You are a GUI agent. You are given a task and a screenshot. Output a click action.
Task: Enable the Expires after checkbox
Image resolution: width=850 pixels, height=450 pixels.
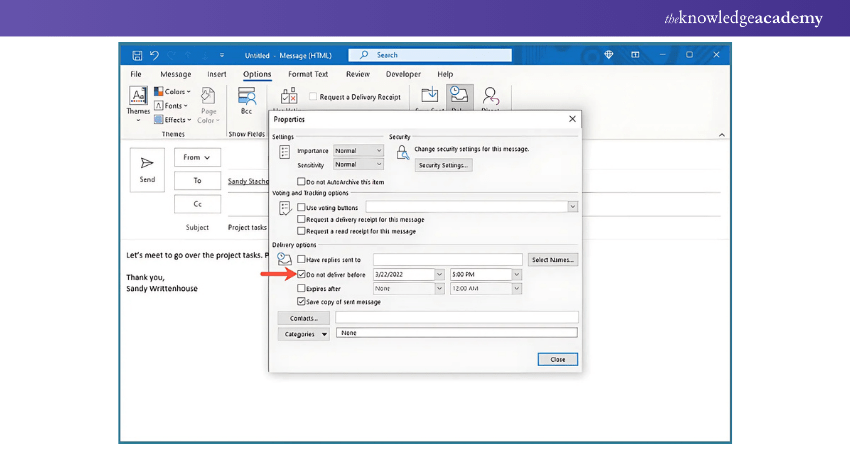coord(302,288)
